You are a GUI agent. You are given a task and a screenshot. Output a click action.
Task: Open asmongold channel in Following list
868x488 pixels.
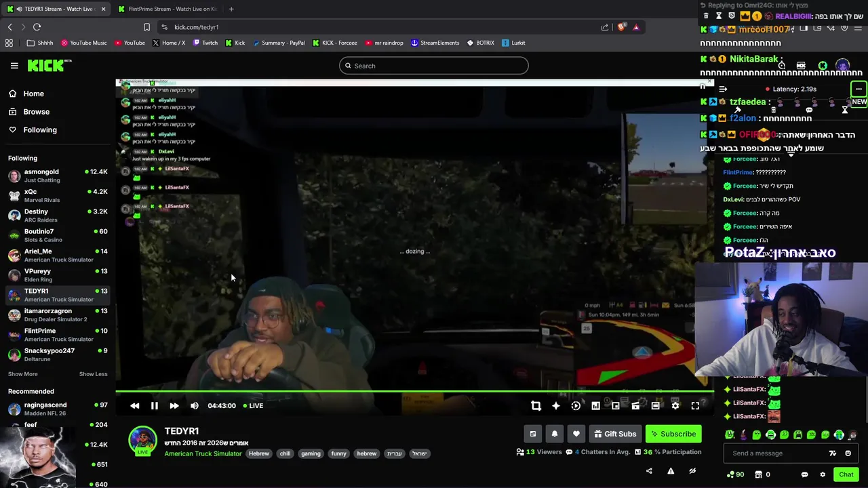[58, 176]
